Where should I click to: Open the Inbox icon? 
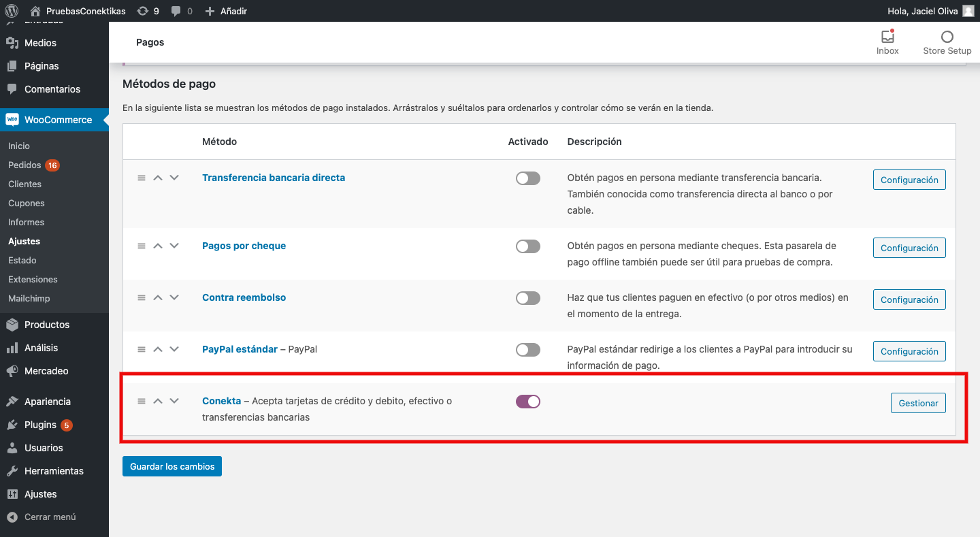(x=887, y=36)
